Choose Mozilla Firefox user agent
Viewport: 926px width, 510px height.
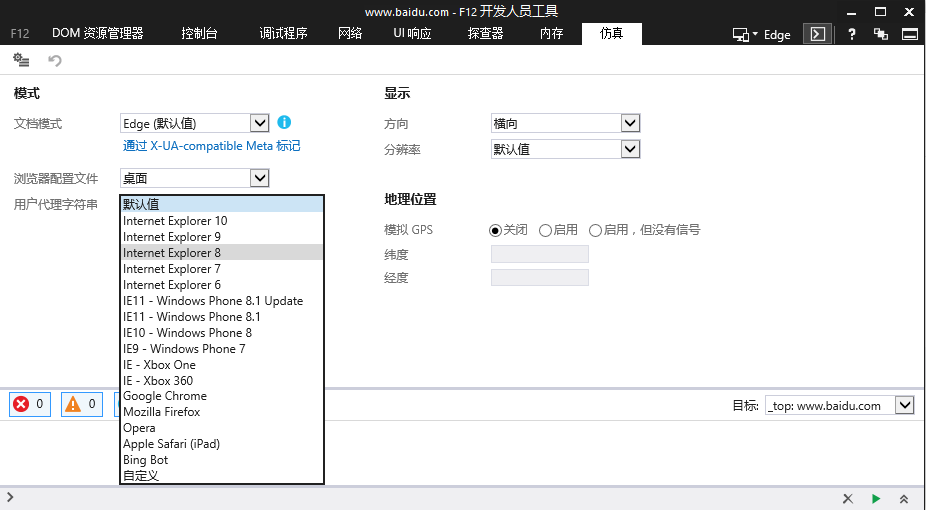[x=222, y=412]
